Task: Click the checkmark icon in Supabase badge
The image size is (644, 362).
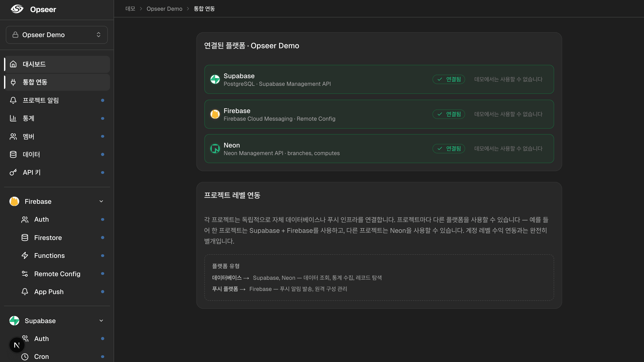Action: tap(440, 80)
